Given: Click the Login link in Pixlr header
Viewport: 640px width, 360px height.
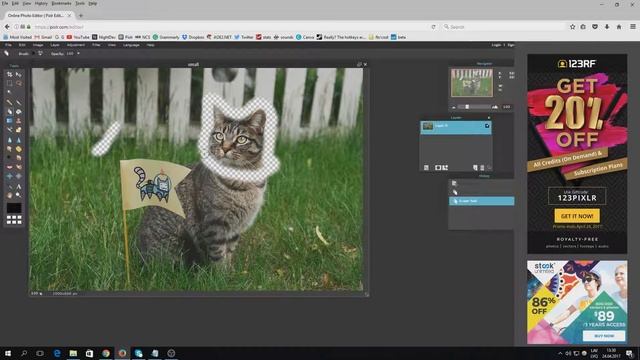Looking at the screenshot, I should (496, 45).
